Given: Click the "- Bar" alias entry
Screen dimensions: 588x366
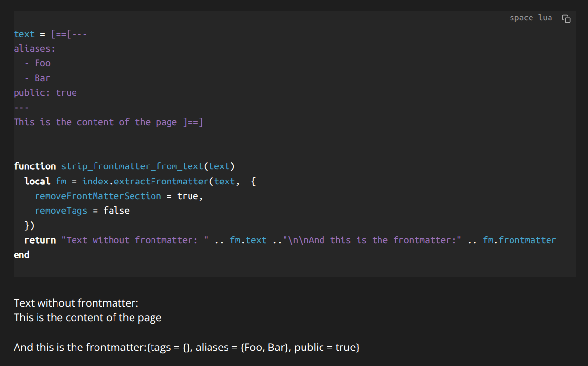Looking at the screenshot, I should [38, 78].
